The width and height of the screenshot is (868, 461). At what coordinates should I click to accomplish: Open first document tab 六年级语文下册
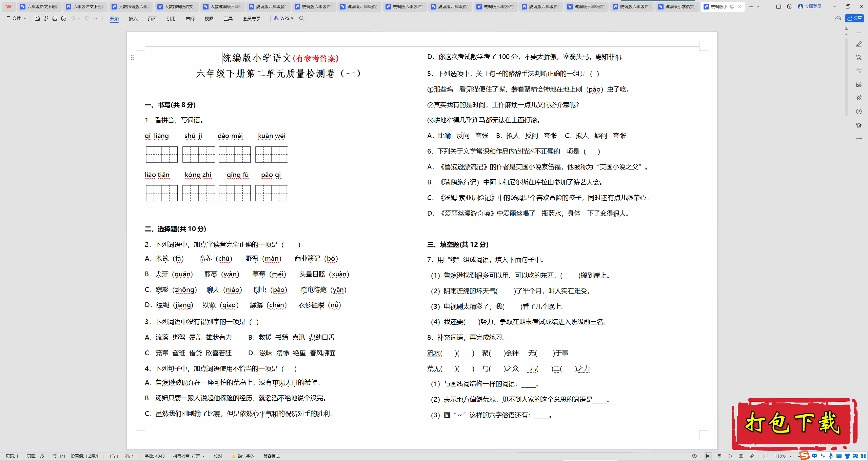point(40,6)
